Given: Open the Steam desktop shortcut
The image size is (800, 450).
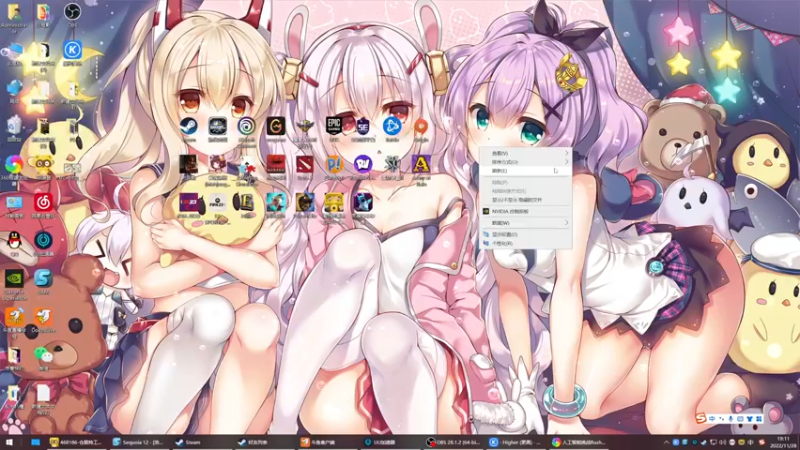Looking at the screenshot, I should tap(188, 128).
